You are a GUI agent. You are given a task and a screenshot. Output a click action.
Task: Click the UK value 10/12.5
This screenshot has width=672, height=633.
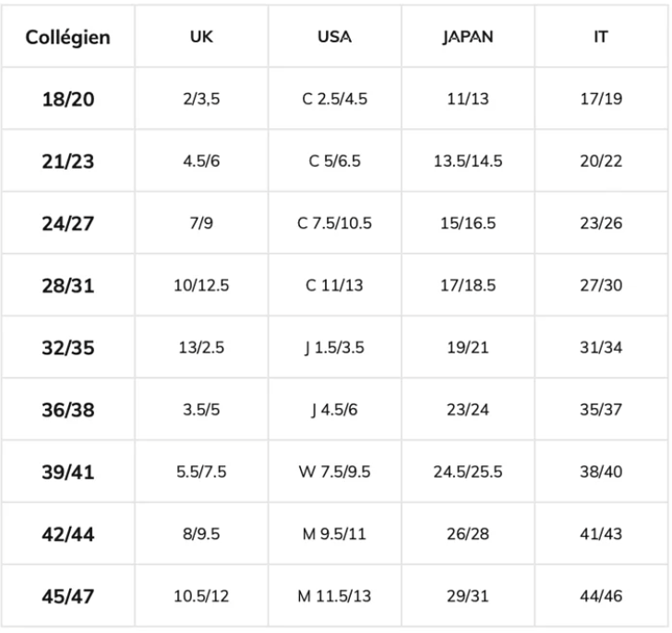click(201, 285)
